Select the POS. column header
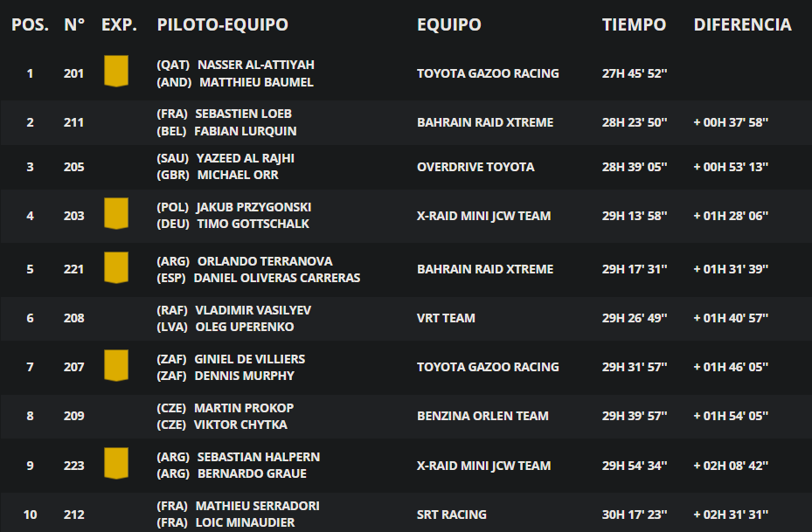 [x=30, y=24]
